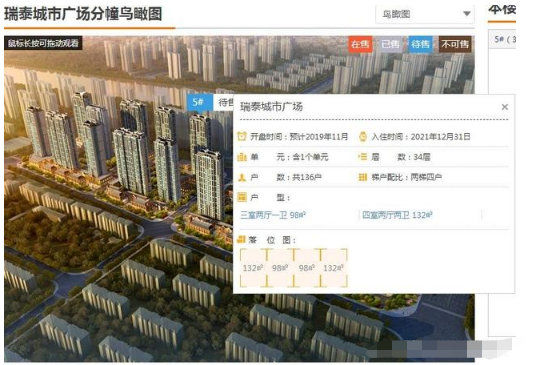
Task: Open the 三室两厅一卫 98㎡ floor plan link
Action: tap(273, 215)
